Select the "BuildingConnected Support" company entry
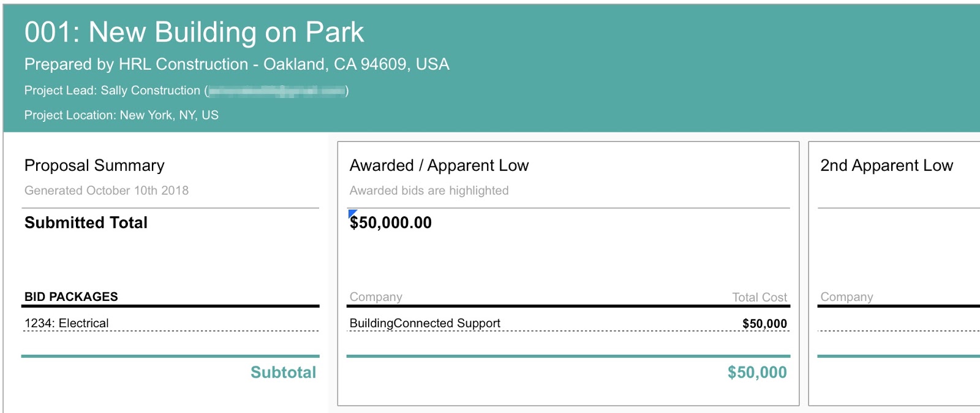The height and width of the screenshot is (413, 980). pos(424,323)
